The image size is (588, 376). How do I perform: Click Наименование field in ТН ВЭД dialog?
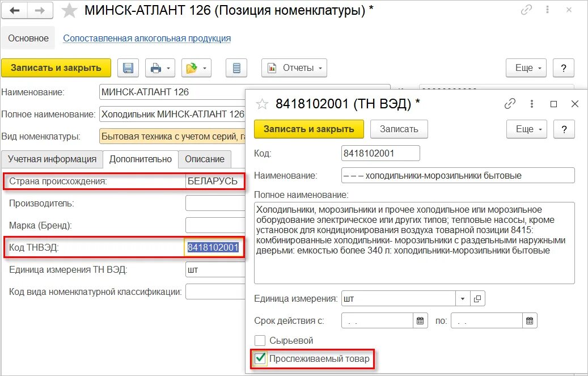[x=458, y=175]
